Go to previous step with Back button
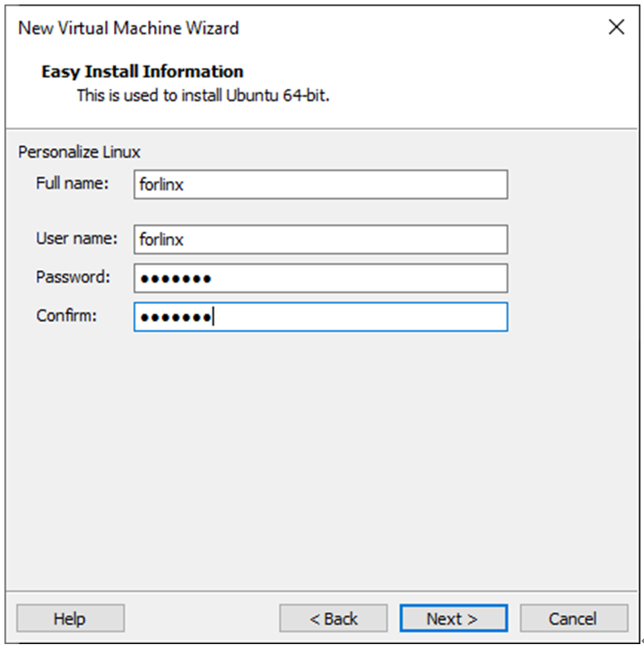The height and width of the screenshot is (645, 644). tap(333, 619)
